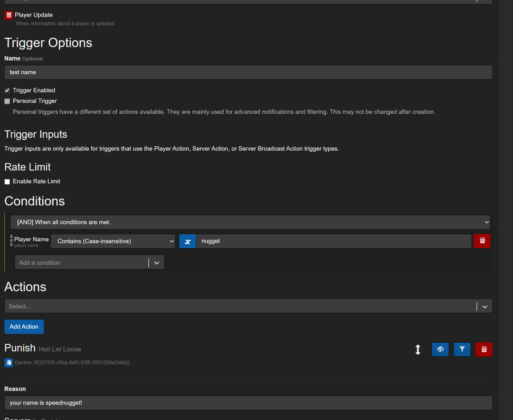513x420 pixels.
Task: Uncheck the Trigger Enabled checkbox
Action: (7, 90)
